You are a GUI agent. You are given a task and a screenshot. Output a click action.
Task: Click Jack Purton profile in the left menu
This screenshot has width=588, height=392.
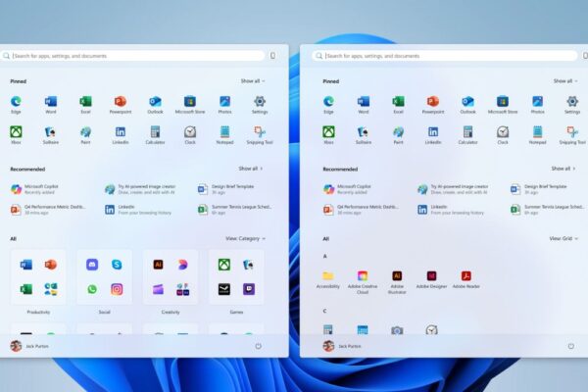tap(29, 346)
